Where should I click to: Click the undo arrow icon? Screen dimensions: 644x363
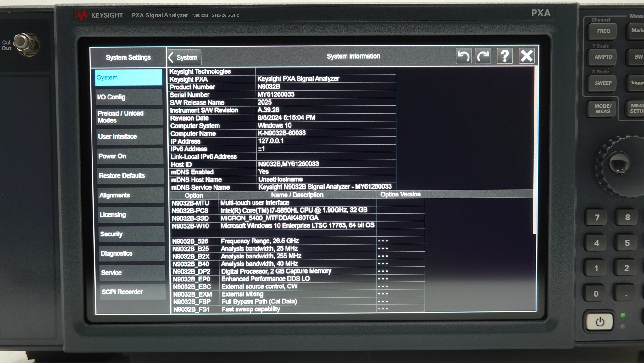tap(464, 56)
